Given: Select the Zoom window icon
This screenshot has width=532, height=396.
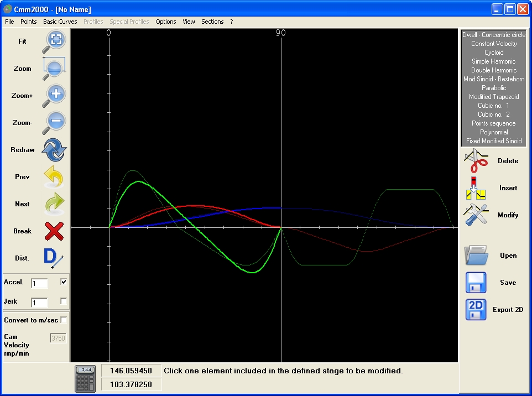Looking at the screenshot, I should click(54, 69).
